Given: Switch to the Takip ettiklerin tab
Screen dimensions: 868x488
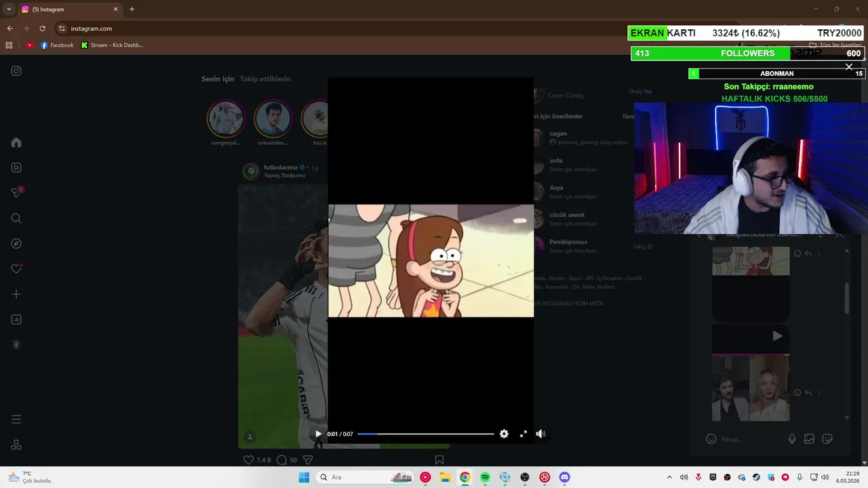Looking at the screenshot, I should coord(265,79).
